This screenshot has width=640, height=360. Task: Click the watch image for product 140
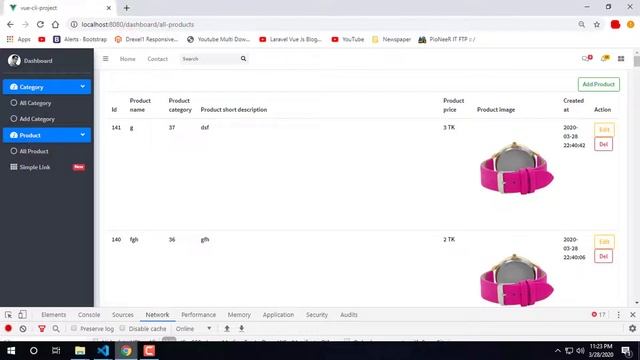coord(516,280)
